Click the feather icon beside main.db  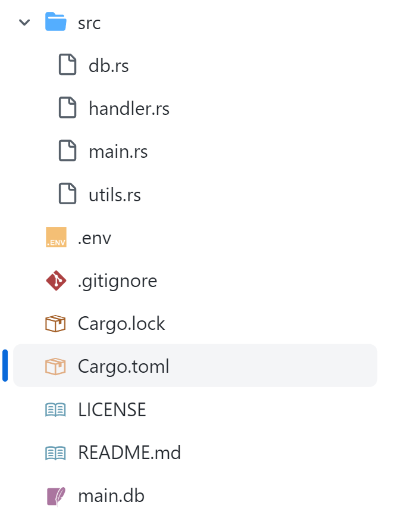pos(56,495)
